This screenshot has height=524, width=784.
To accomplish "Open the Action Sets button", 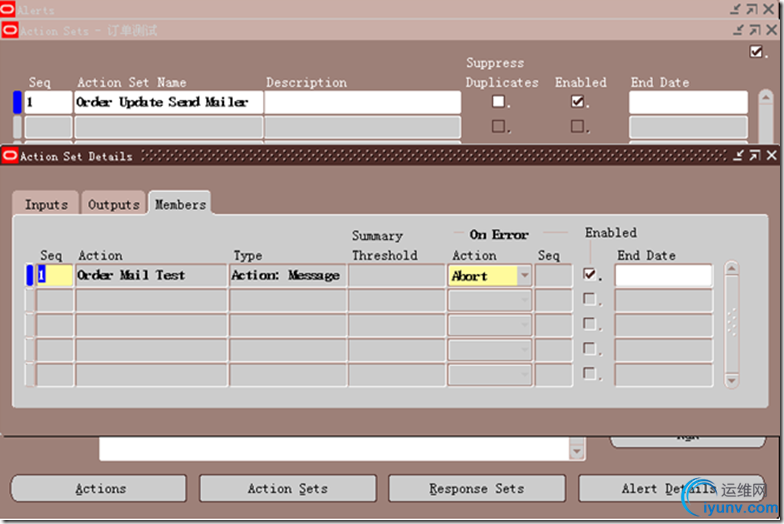I will click(288, 488).
